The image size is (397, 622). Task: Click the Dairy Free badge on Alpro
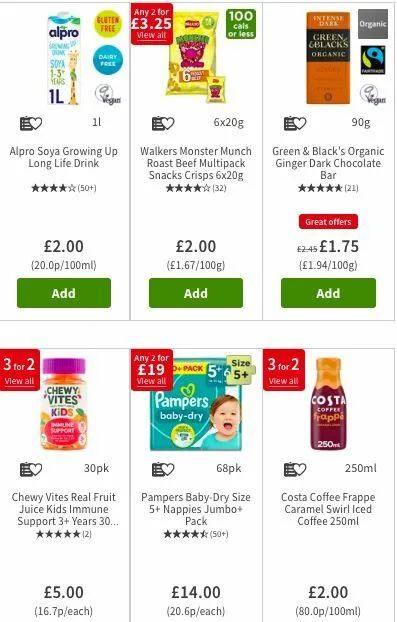pyautogui.click(x=107, y=60)
